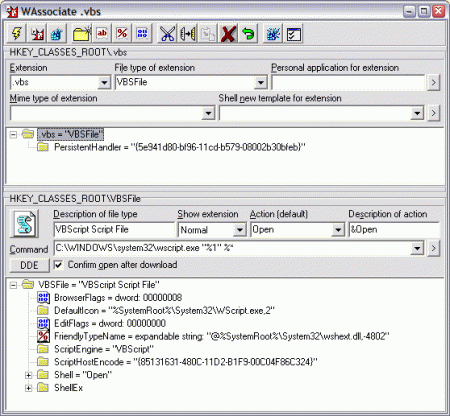Click the scissors cut toolbar icon
450x416 pixels.
(x=167, y=33)
